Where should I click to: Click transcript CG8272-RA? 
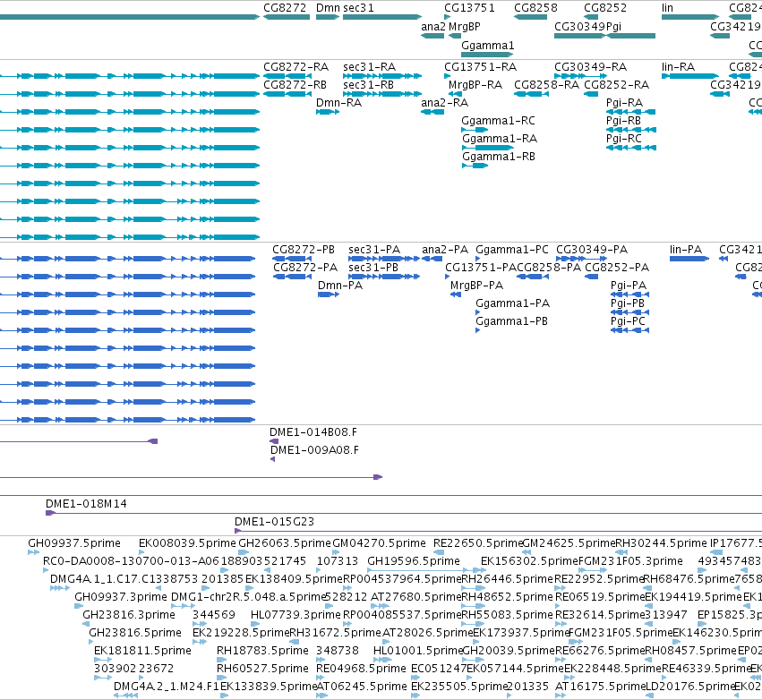pos(296,66)
